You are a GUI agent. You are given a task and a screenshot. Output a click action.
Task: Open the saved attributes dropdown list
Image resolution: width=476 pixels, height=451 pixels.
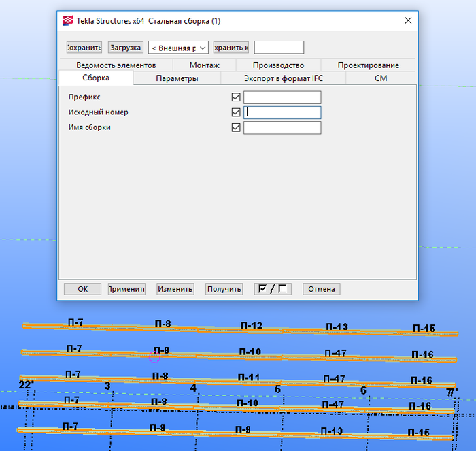click(x=178, y=48)
